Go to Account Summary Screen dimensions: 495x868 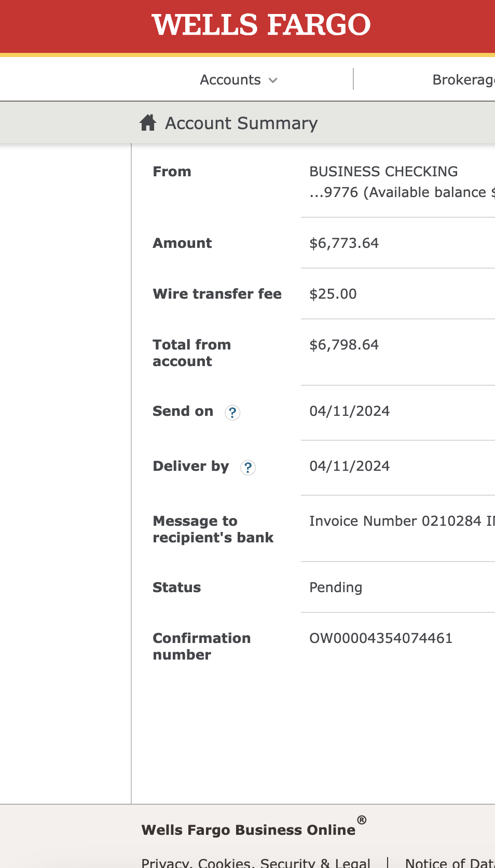click(241, 123)
